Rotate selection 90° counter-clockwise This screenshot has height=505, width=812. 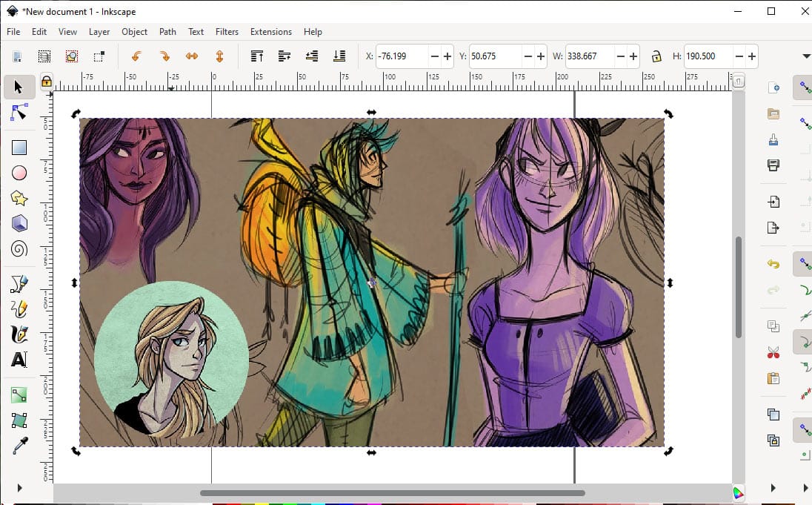[x=136, y=56]
